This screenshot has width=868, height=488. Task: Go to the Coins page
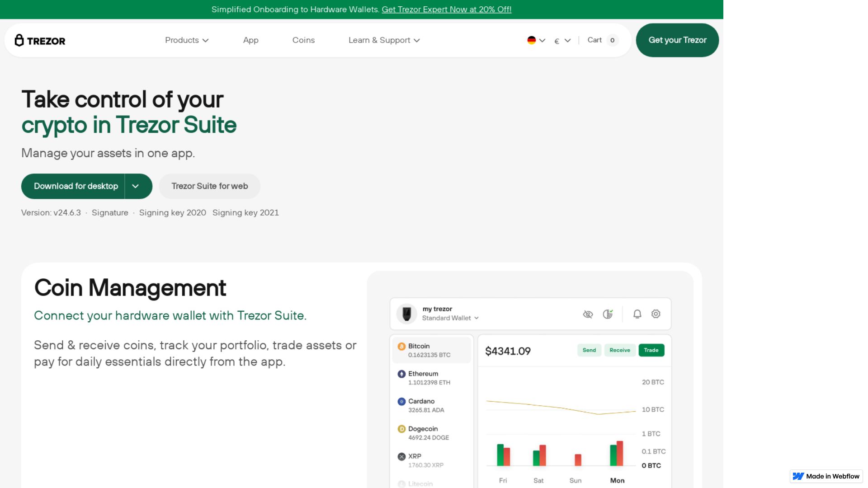303,40
